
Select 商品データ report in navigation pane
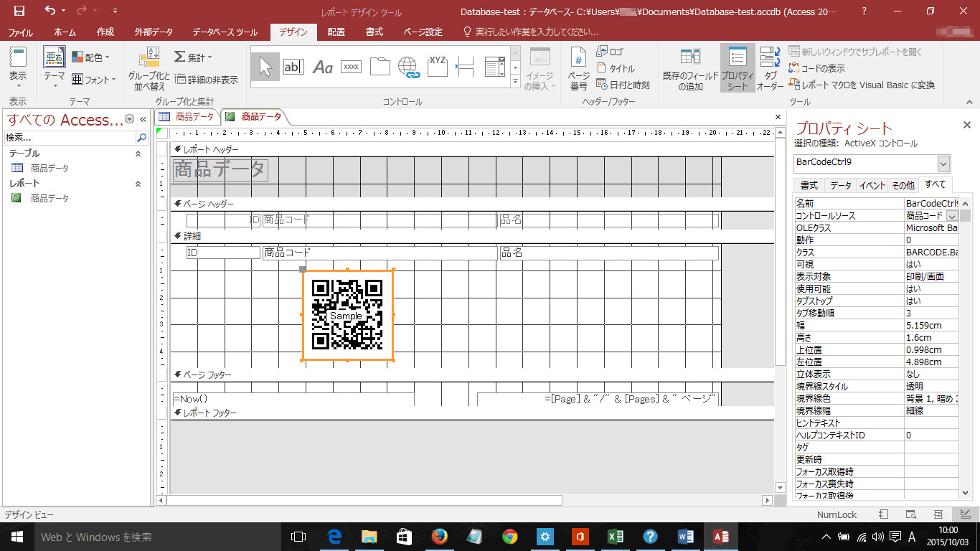[50, 198]
